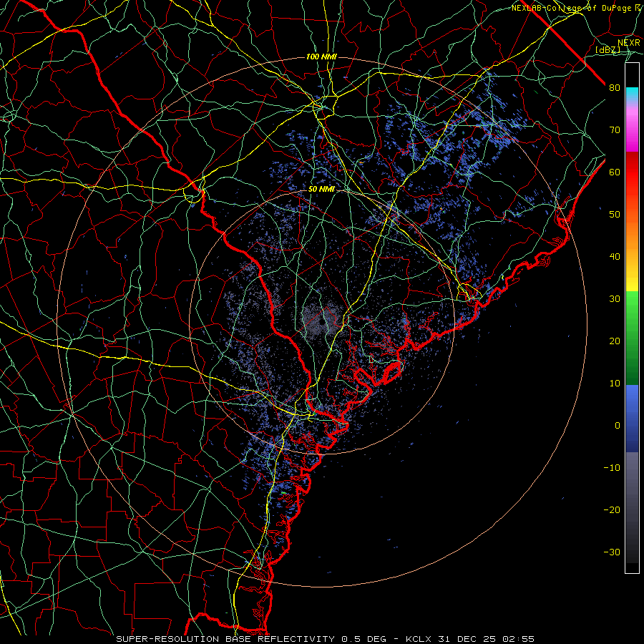Pick the red segment of the color bar
Viewport: 644px width, 644px height.
click(x=632, y=172)
